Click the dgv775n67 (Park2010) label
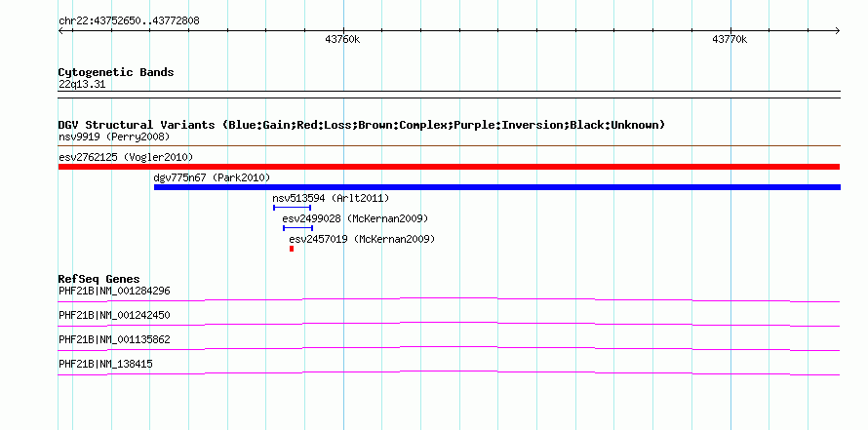Viewport: 868px width, 430px height. (x=212, y=177)
